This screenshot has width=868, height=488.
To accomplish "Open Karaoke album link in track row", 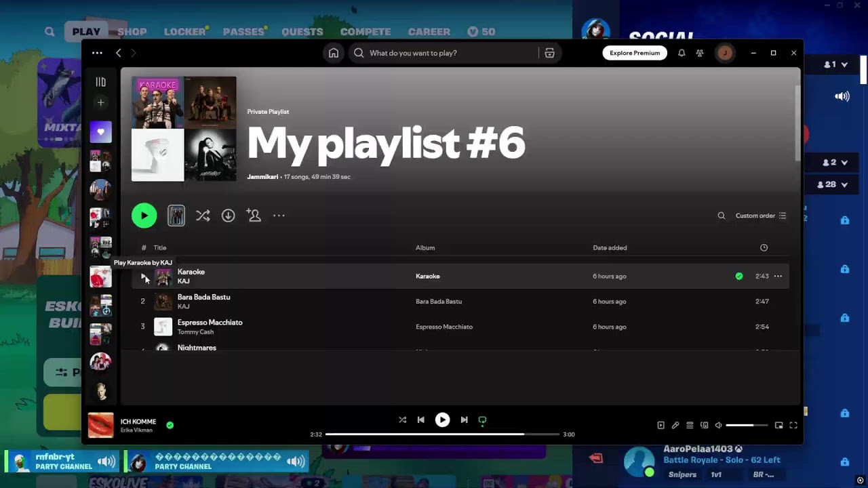I will click(428, 276).
